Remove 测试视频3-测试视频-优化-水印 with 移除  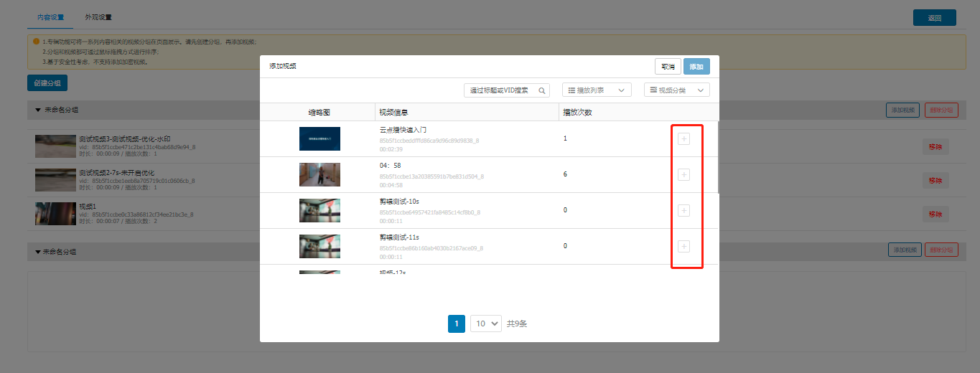tap(935, 147)
